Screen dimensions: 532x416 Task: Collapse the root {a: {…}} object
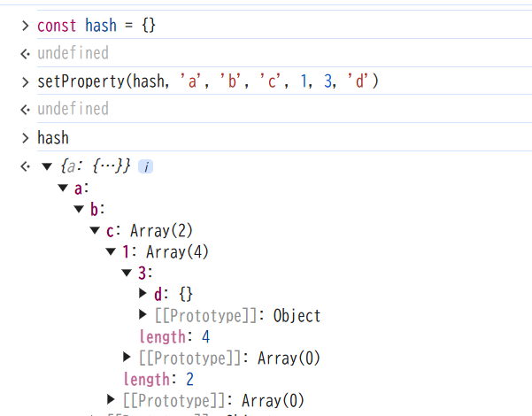click(x=47, y=166)
